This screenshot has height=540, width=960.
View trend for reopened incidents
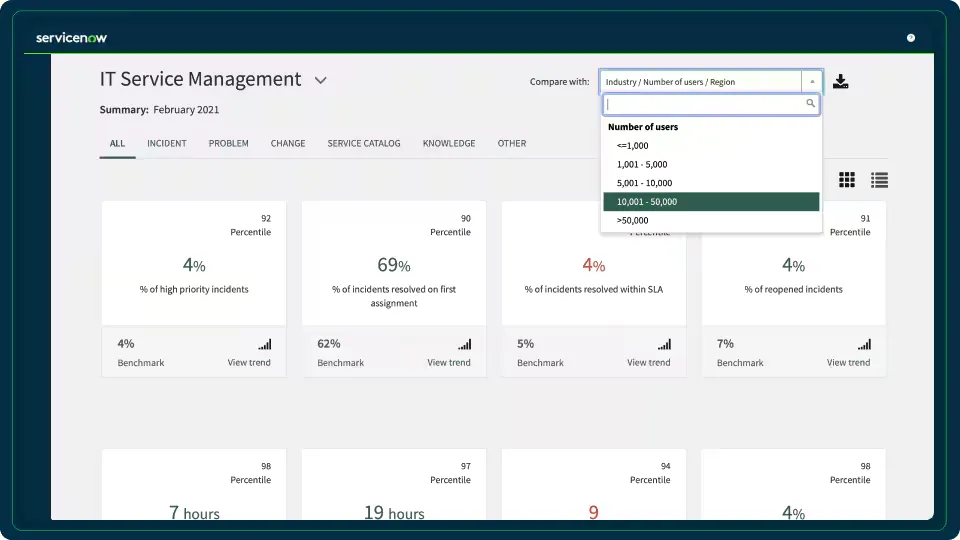pyautogui.click(x=848, y=362)
